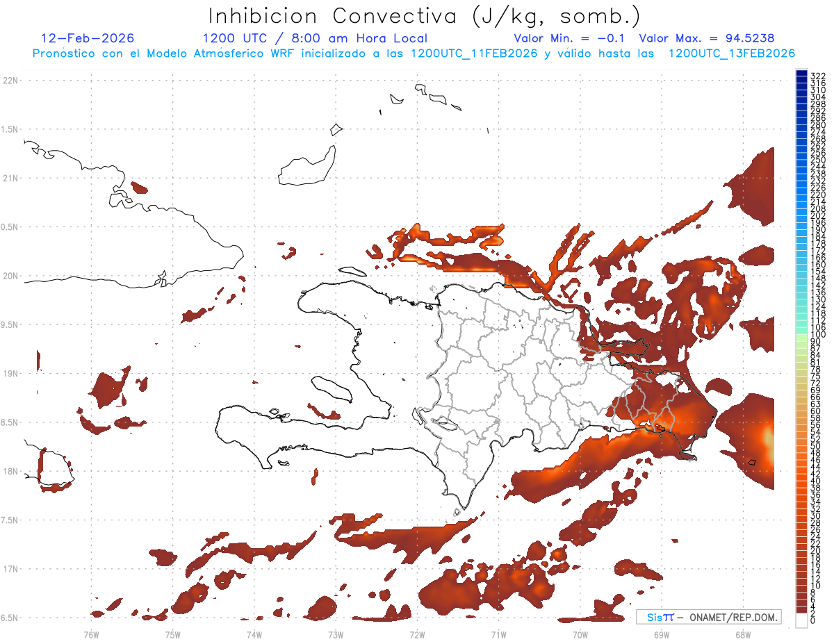The image size is (834, 644).
Task: Click the legend value '40'
Action: [x=816, y=481]
